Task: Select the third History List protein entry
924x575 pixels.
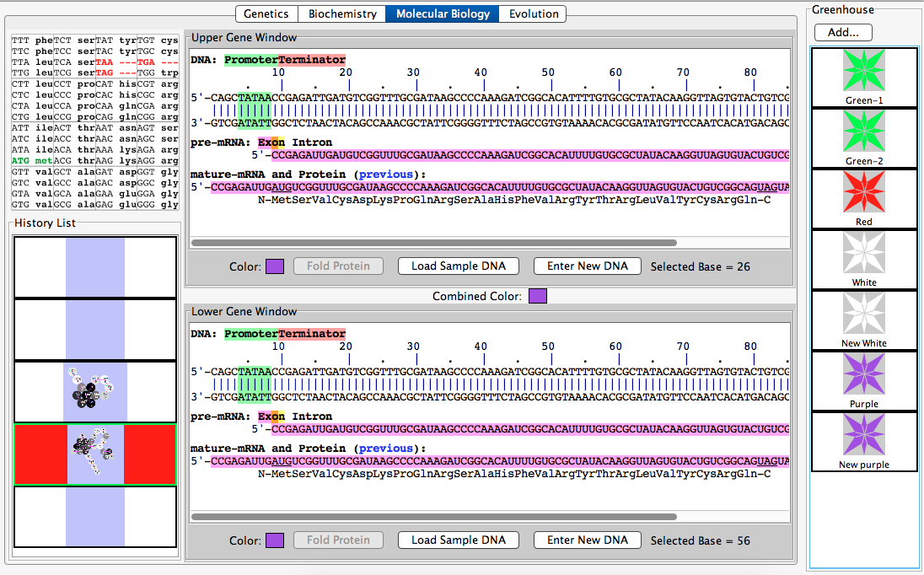Action: point(94,391)
